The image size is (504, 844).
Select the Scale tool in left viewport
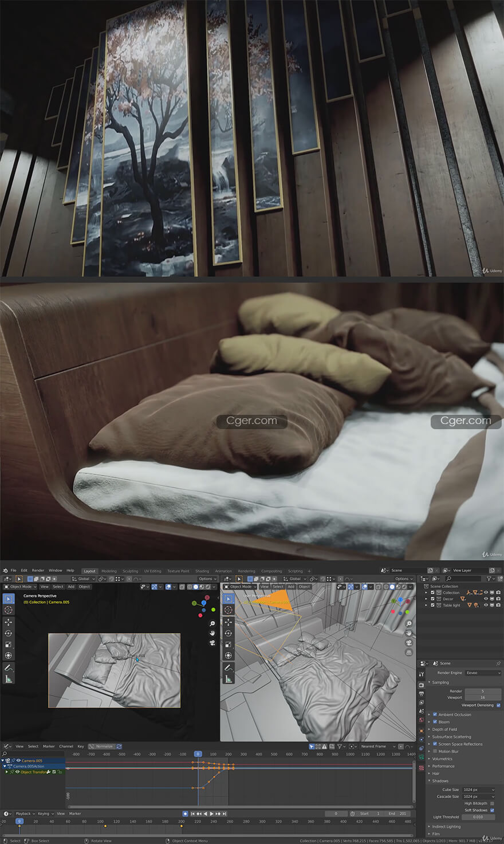8,645
